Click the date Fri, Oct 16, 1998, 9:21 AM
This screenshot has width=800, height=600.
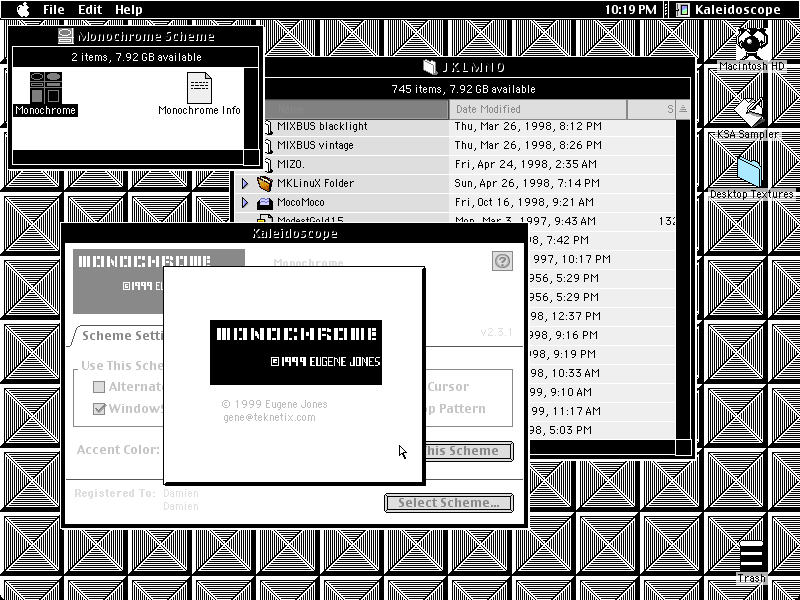pos(524,203)
